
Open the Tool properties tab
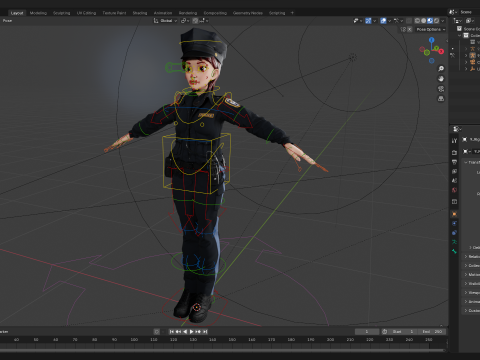454,141
